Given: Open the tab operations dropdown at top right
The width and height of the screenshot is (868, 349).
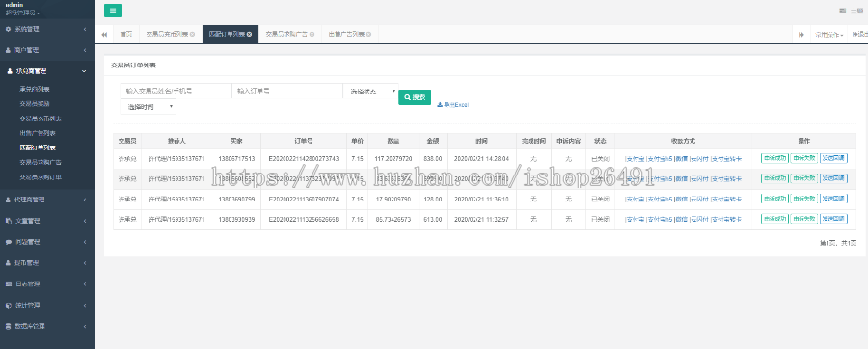Looking at the screenshot, I should tap(828, 35).
